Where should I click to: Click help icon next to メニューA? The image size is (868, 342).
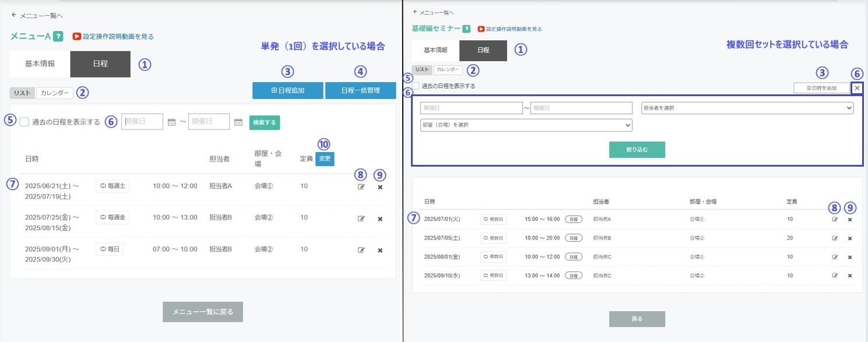pos(58,36)
